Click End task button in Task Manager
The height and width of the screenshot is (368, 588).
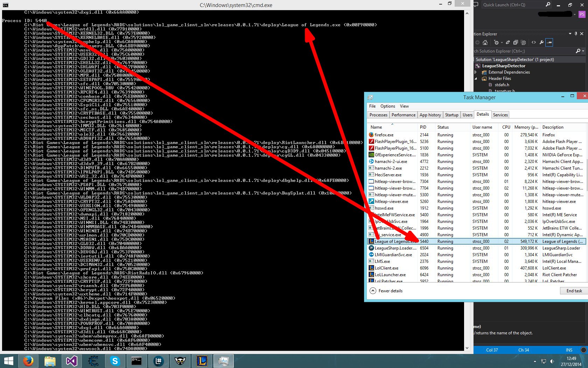[x=574, y=291]
